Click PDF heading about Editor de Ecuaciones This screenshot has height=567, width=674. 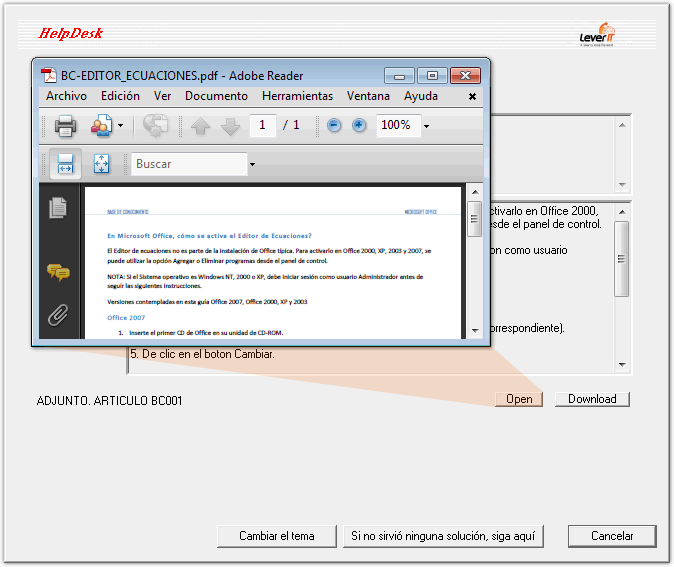click(x=209, y=236)
